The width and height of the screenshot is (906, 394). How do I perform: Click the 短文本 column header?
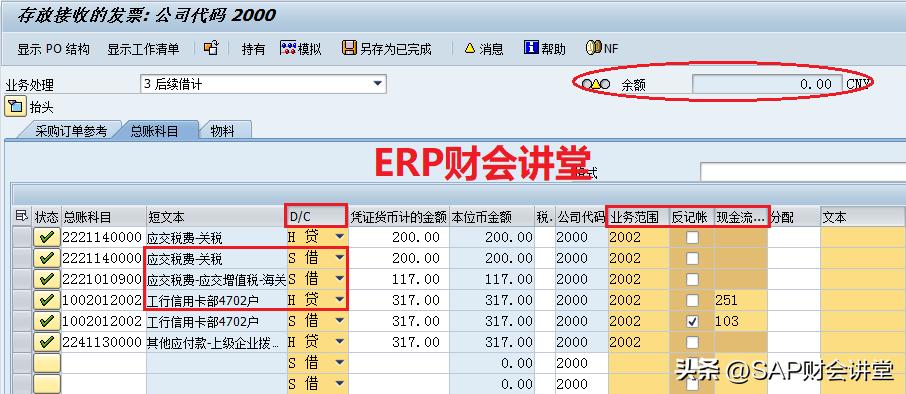pyautogui.click(x=216, y=217)
